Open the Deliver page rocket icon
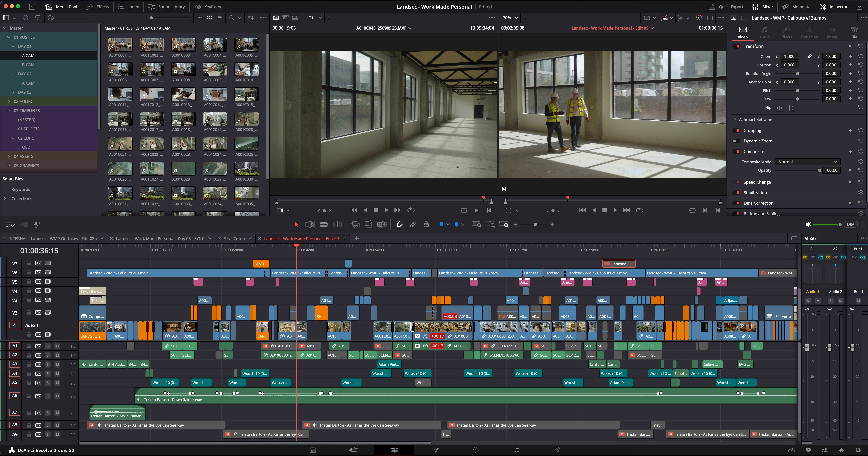 pyautogui.click(x=557, y=450)
